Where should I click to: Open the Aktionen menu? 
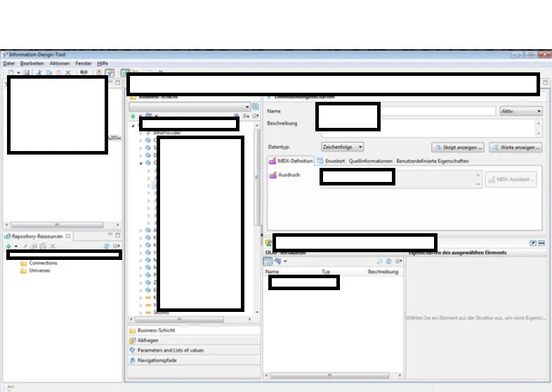click(x=60, y=63)
